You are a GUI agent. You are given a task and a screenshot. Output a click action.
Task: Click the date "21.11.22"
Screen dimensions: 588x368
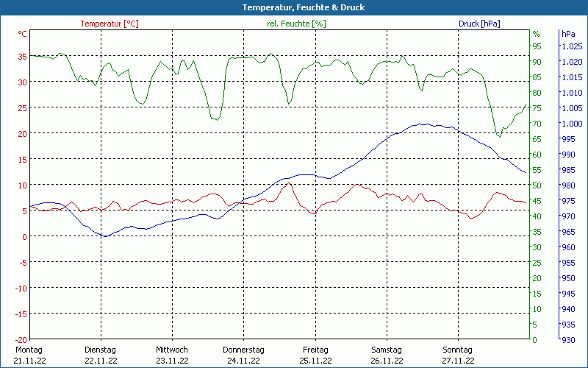pyautogui.click(x=29, y=361)
